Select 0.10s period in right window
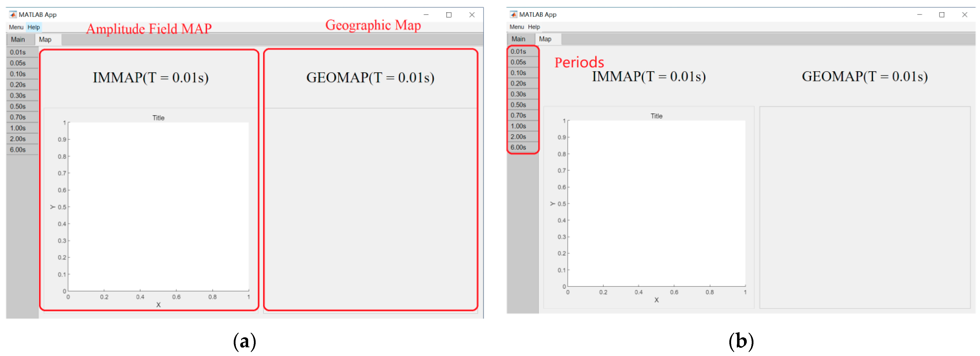980x356 pixels. (x=518, y=73)
